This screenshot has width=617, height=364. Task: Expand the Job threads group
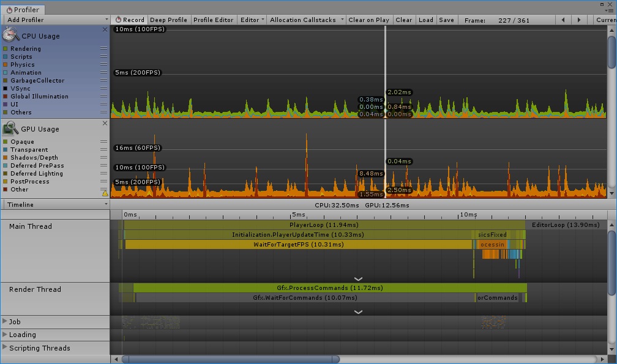click(6, 322)
